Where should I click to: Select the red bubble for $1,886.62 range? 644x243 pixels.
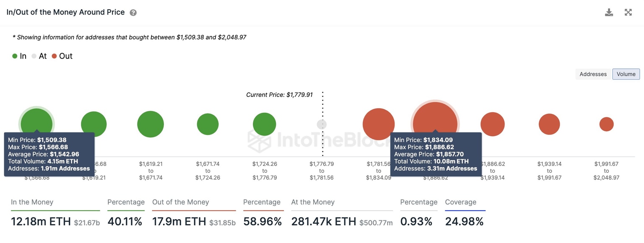pos(492,124)
